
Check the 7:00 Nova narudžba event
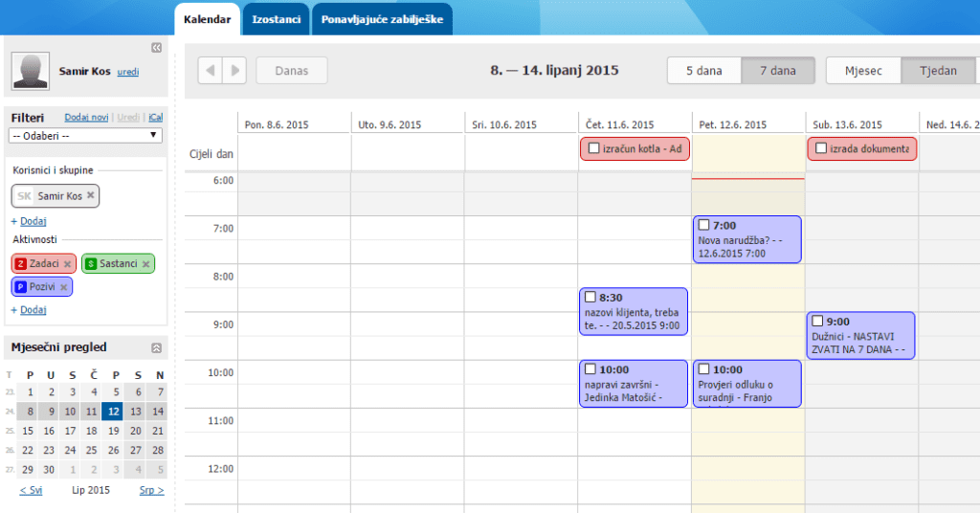point(704,225)
